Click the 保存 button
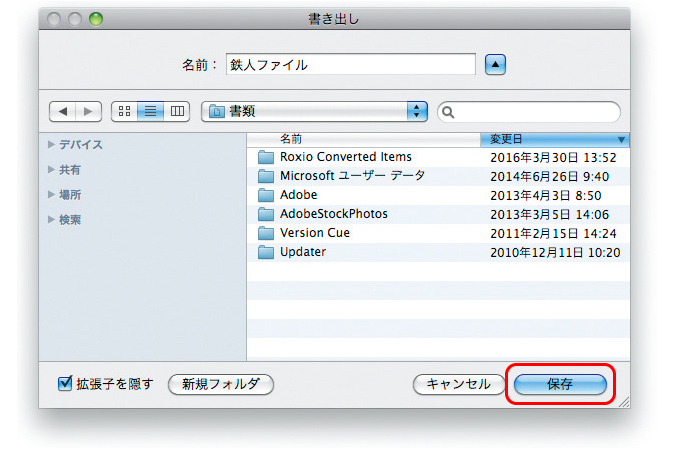The width and height of the screenshot is (680, 460). coord(560,384)
